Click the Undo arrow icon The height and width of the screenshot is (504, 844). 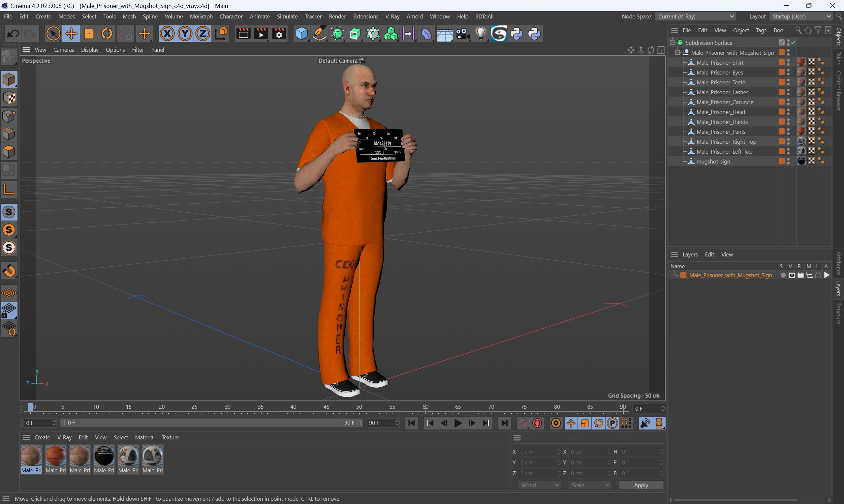click(x=13, y=34)
